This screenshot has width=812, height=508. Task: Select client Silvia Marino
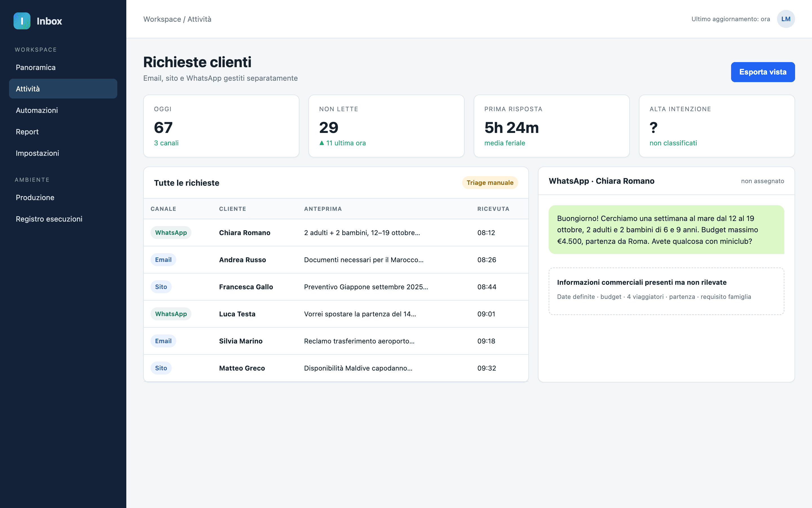tap(240, 341)
